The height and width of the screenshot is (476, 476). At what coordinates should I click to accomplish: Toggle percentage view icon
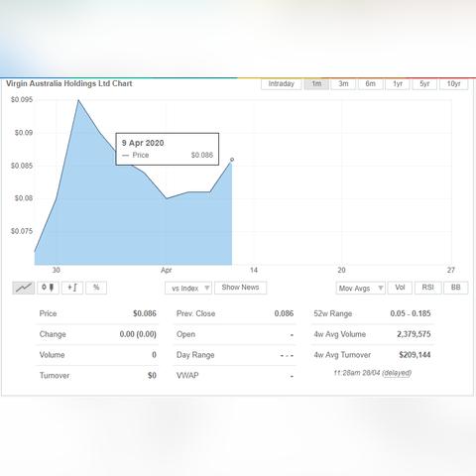click(x=96, y=288)
